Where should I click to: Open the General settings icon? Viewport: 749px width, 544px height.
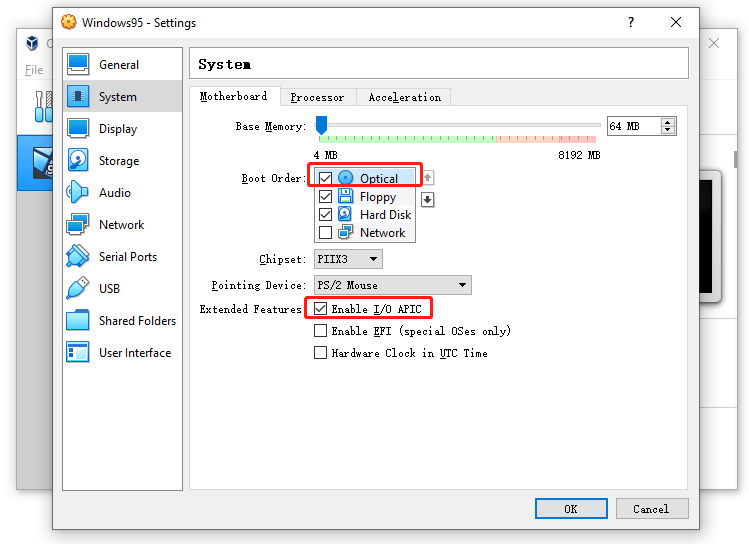tap(78, 64)
